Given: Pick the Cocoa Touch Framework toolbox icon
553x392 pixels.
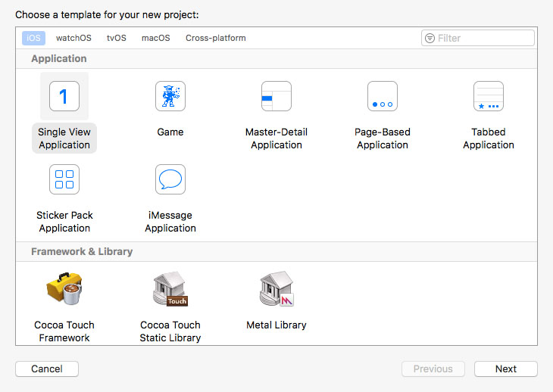Looking at the screenshot, I should (64, 288).
